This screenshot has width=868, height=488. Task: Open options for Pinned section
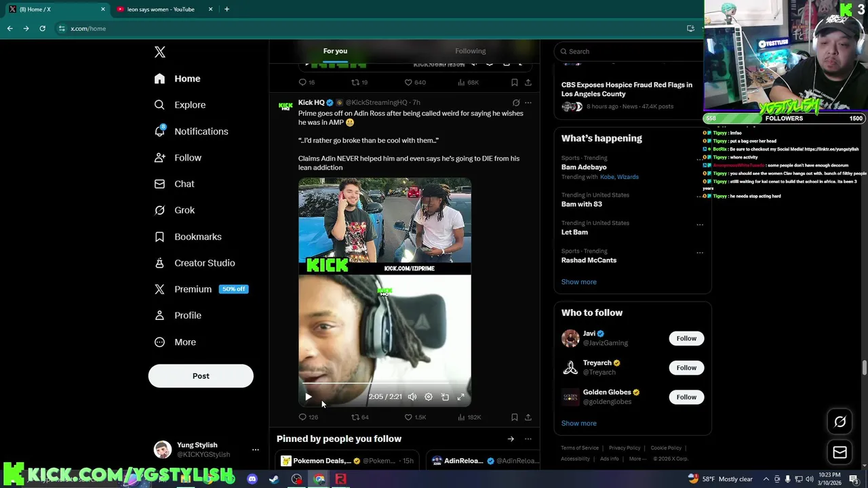[x=528, y=439]
